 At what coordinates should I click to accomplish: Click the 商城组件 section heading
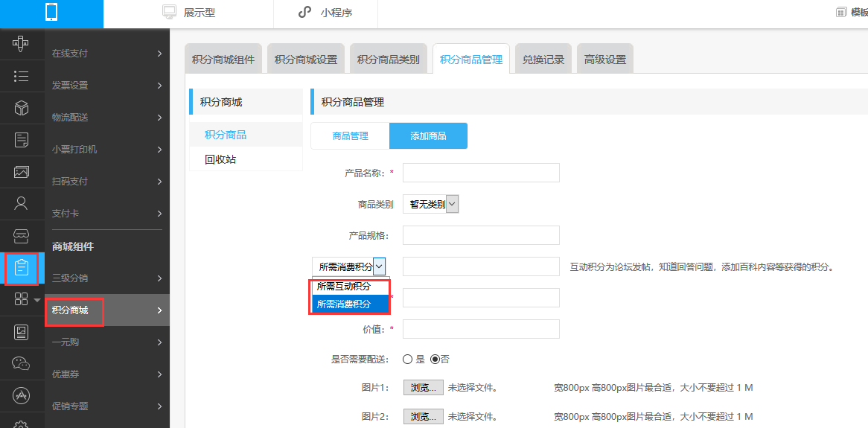(x=72, y=247)
